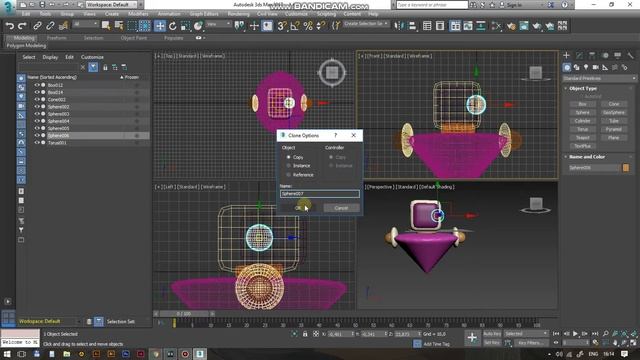Click the Sphere primitive button
Viewport: 640px width, 360px height.
582,113
